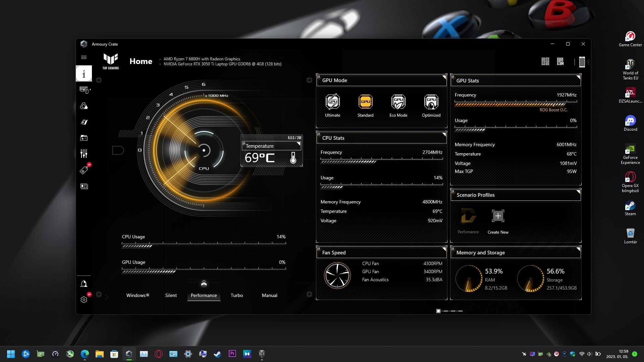Switch to the Manual operating mode
This screenshot has height=362, width=644.
269,295
